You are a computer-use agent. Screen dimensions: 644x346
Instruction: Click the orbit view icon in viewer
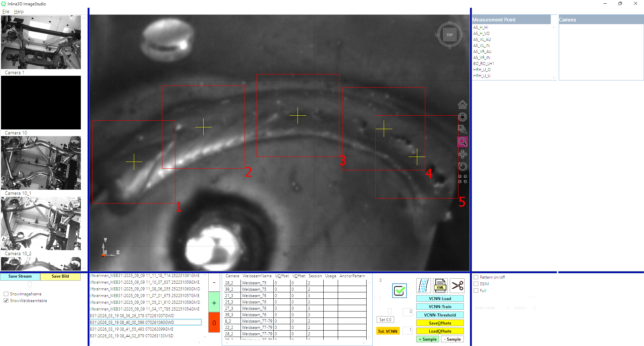(x=462, y=117)
